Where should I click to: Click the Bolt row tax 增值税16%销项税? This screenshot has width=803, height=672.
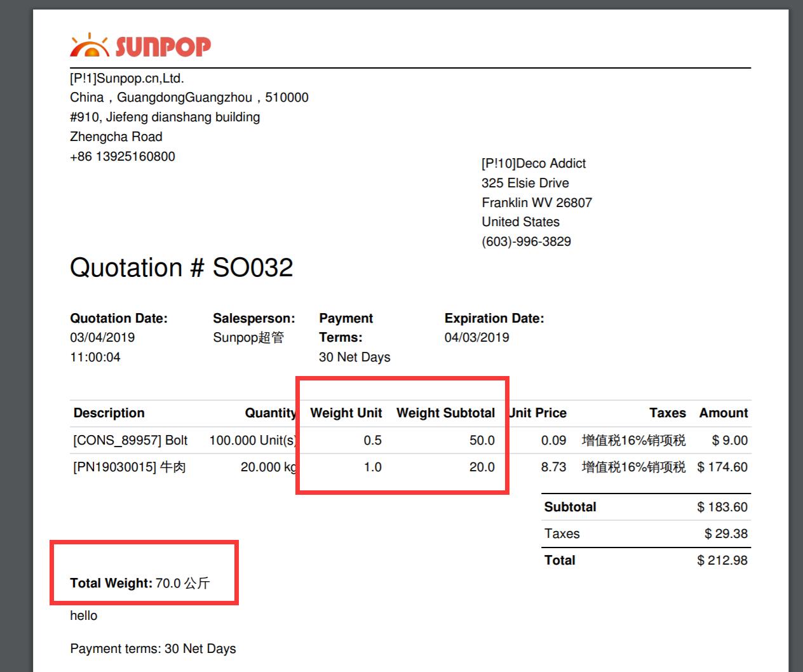(x=634, y=440)
